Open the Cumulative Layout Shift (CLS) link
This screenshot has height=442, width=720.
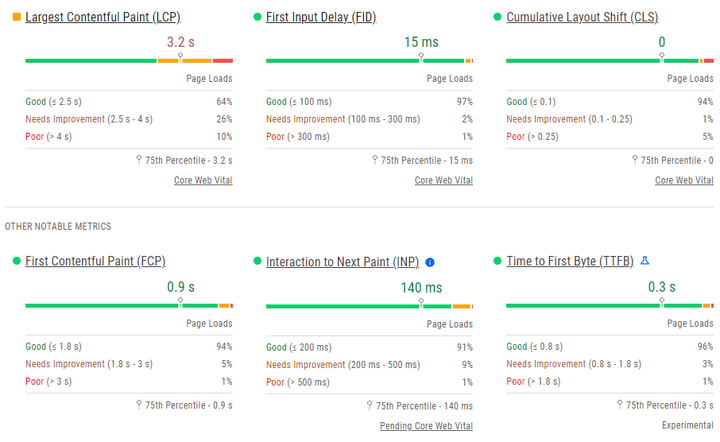582,17
